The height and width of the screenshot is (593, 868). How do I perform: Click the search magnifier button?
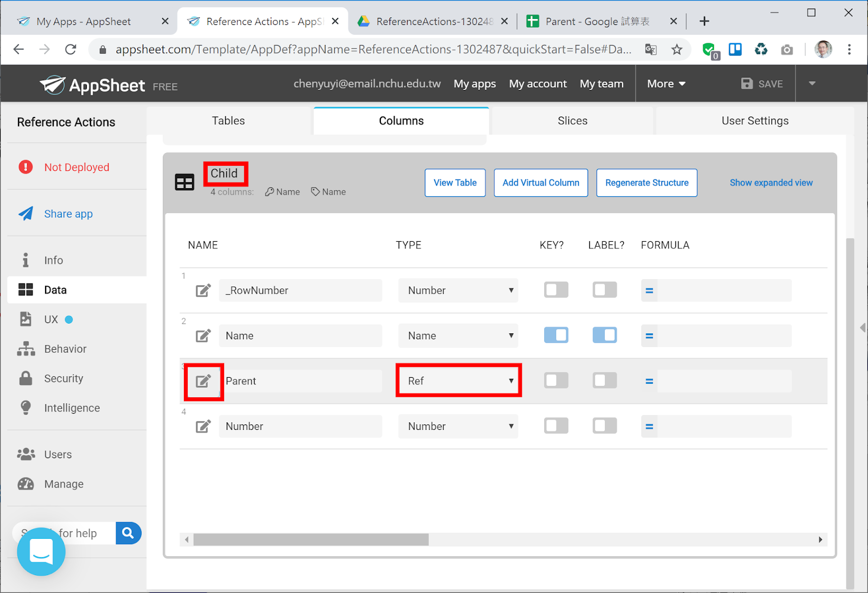[128, 533]
